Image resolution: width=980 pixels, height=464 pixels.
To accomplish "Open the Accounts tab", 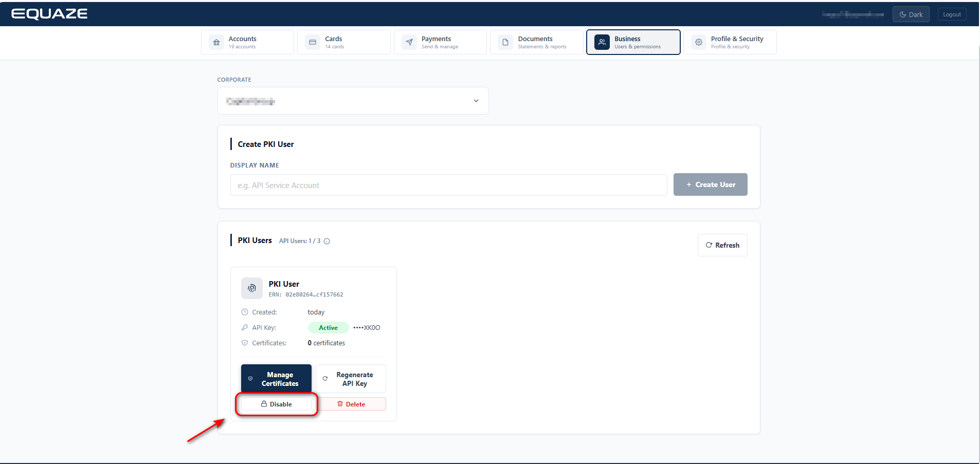I will 247,42.
